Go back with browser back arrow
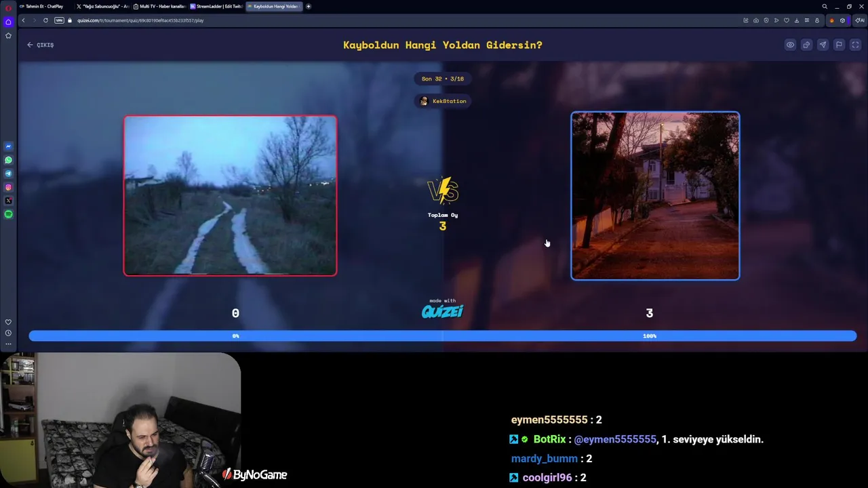 click(23, 20)
